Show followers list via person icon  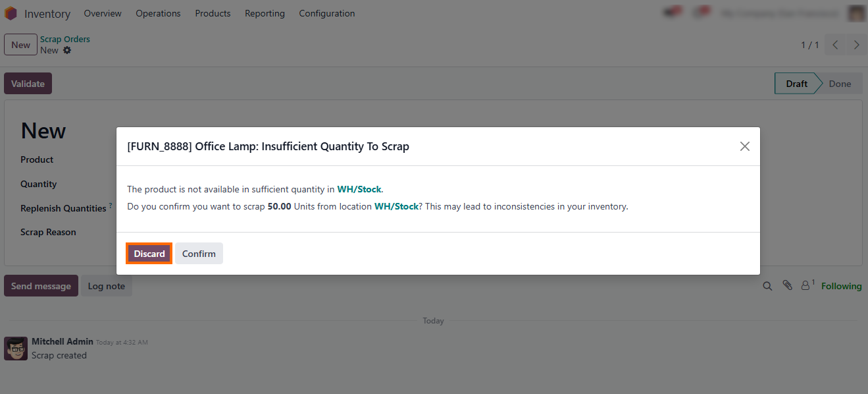tap(807, 285)
